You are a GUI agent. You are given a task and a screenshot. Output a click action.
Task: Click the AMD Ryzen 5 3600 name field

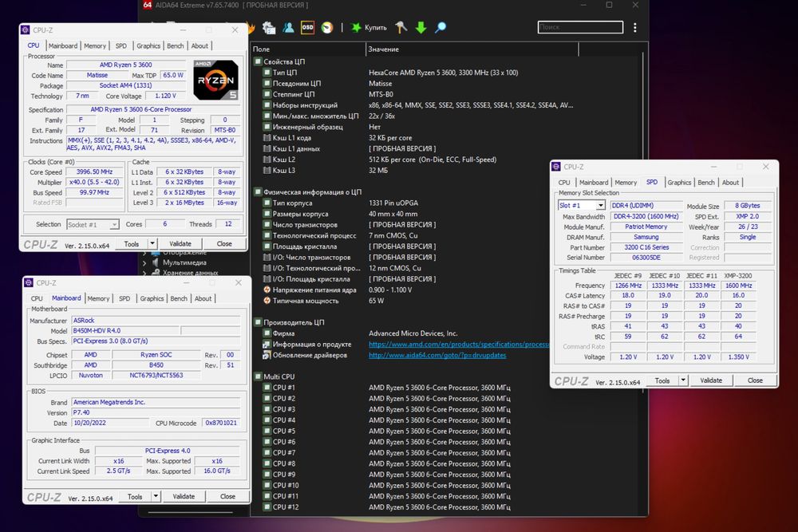click(126, 65)
